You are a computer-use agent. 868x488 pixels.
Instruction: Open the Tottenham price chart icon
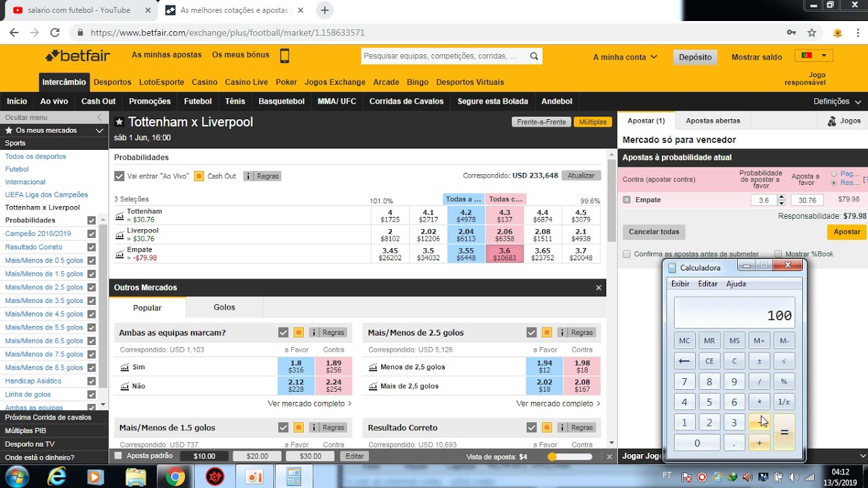120,216
